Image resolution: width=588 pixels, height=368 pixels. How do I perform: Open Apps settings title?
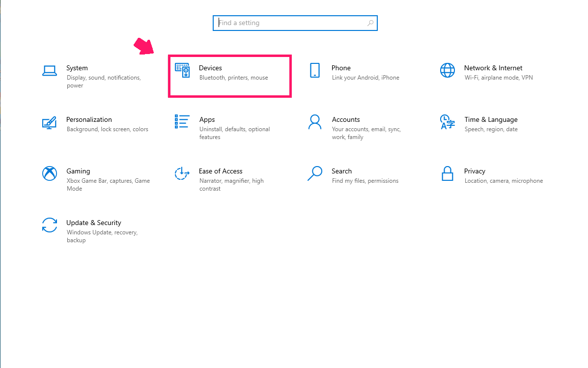click(x=207, y=120)
